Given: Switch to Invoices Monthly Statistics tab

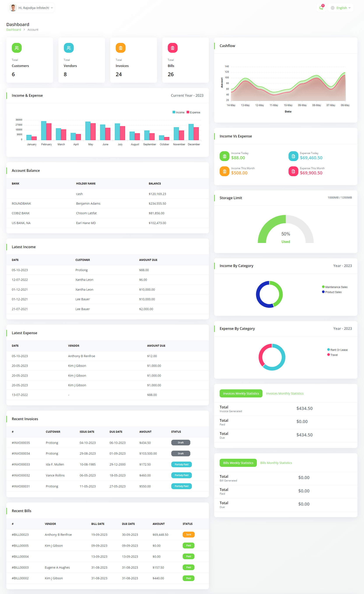Looking at the screenshot, I should pos(285,394).
